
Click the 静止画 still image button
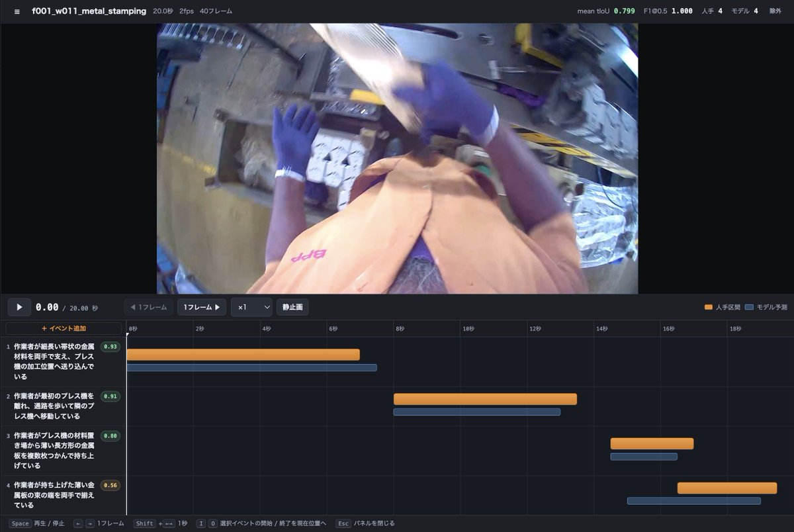292,307
